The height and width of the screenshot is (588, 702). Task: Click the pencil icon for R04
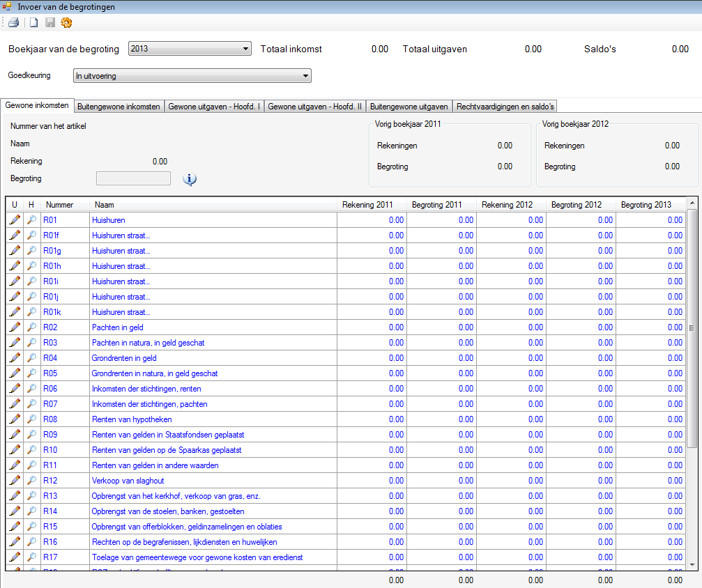pos(15,357)
